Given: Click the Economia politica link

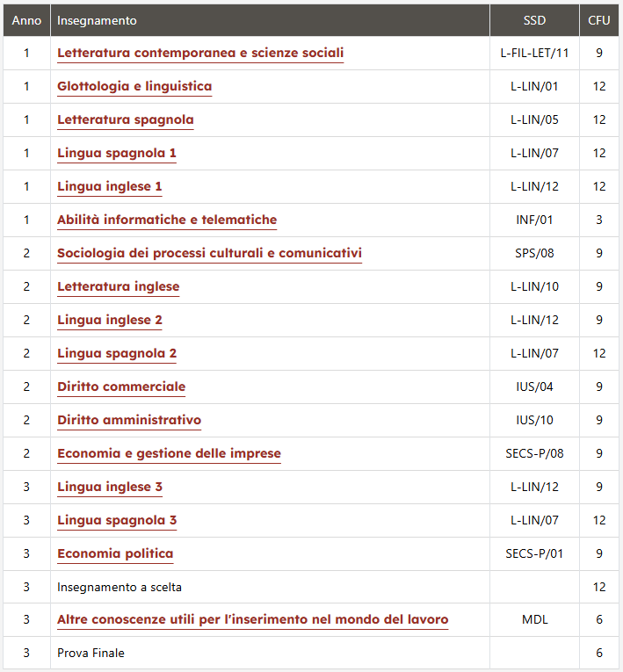Looking at the screenshot, I should (115, 554).
